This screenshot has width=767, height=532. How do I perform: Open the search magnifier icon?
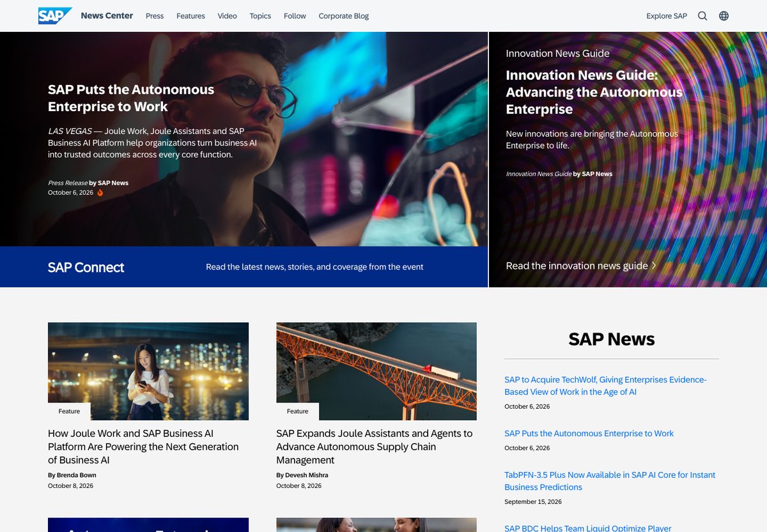point(702,16)
